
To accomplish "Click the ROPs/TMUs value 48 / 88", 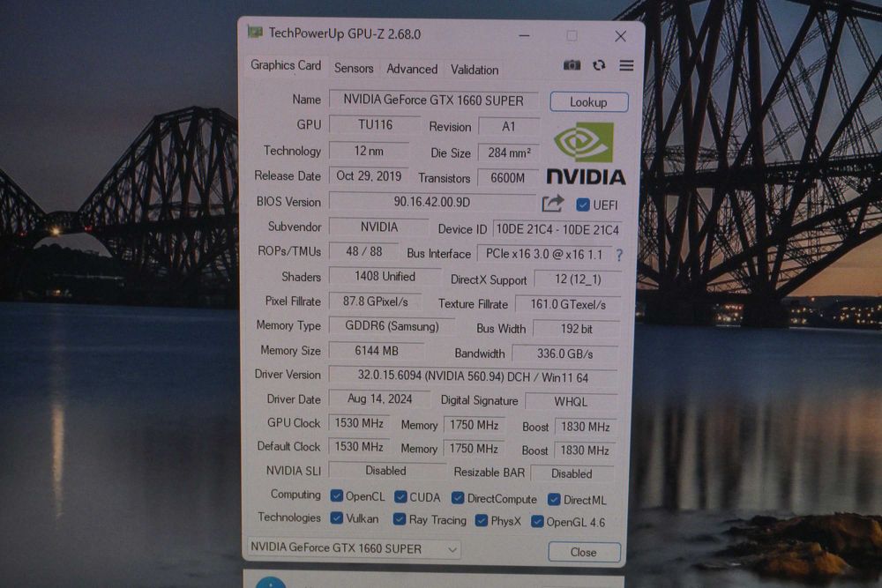I will 364,251.
